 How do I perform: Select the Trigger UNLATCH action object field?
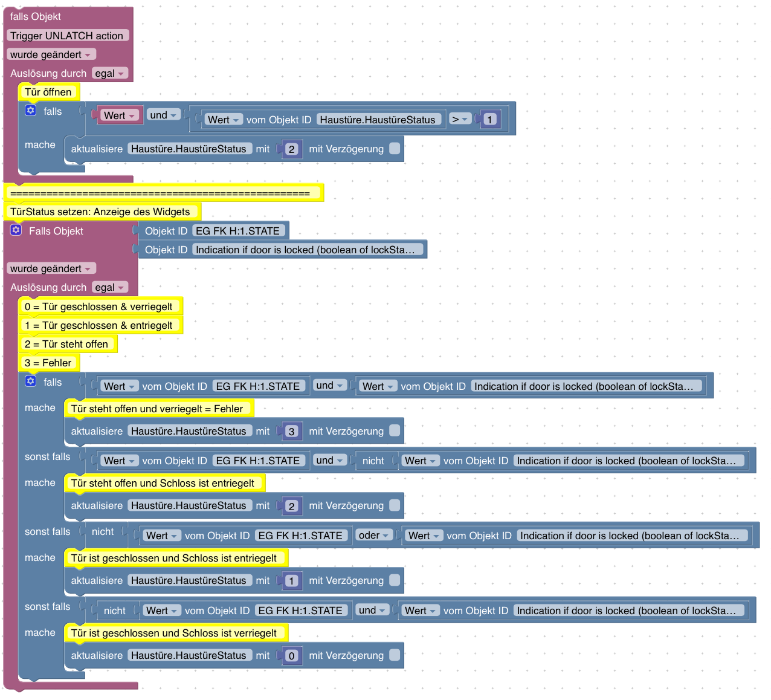point(67,36)
